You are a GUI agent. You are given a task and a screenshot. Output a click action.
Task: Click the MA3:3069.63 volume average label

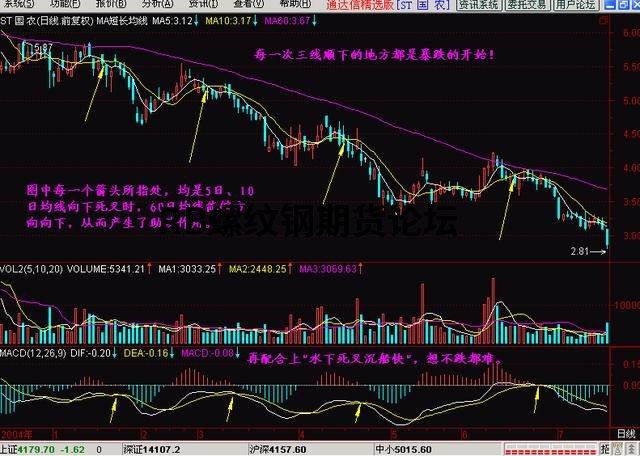[x=328, y=269]
